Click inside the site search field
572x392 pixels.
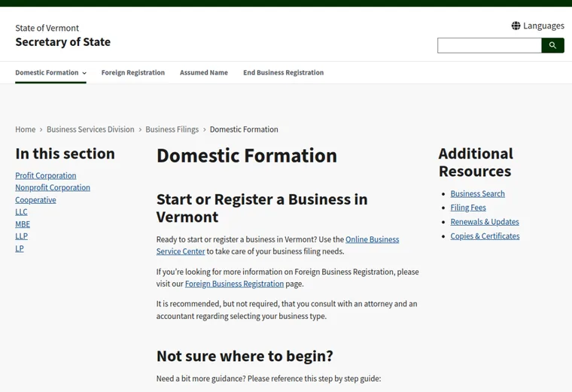pos(489,45)
